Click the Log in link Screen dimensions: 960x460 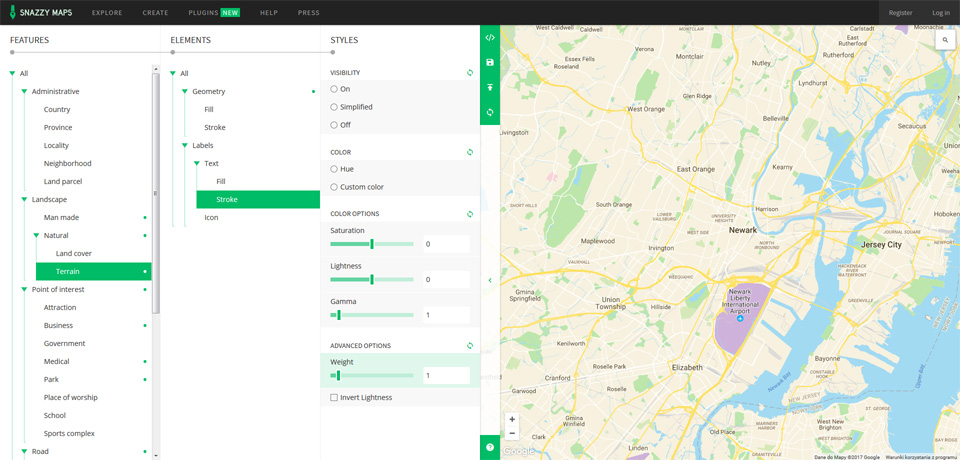pyautogui.click(x=941, y=13)
